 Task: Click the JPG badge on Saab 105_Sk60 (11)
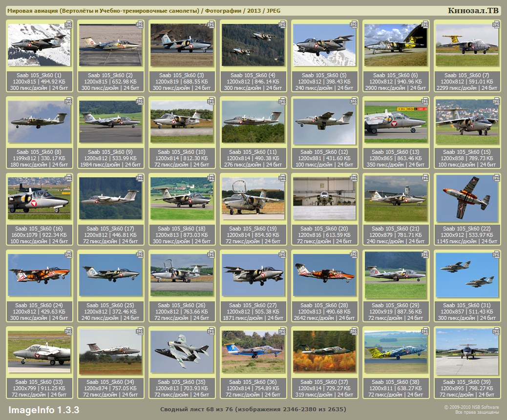(282, 101)
